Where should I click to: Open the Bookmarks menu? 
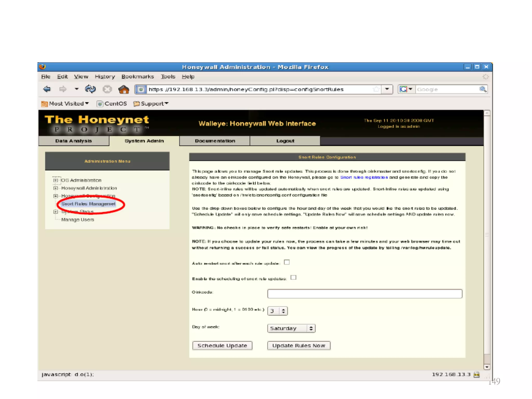pos(137,77)
